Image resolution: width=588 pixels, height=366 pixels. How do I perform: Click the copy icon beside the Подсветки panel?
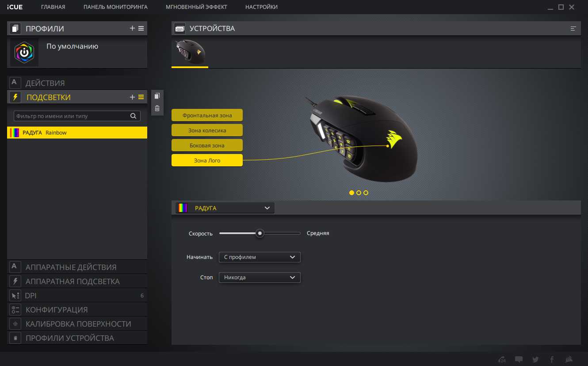point(157,96)
